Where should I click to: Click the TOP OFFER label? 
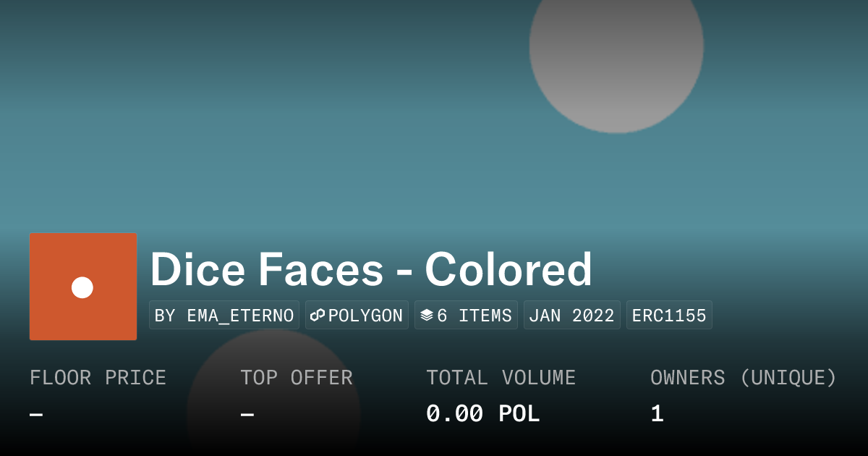tap(297, 378)
